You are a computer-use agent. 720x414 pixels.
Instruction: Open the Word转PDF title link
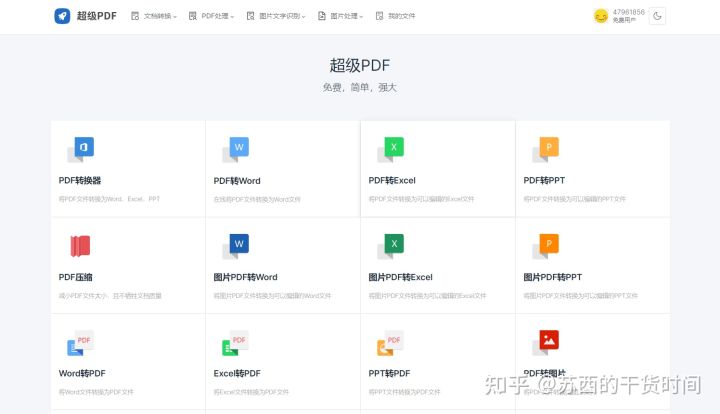click(82, 374)
